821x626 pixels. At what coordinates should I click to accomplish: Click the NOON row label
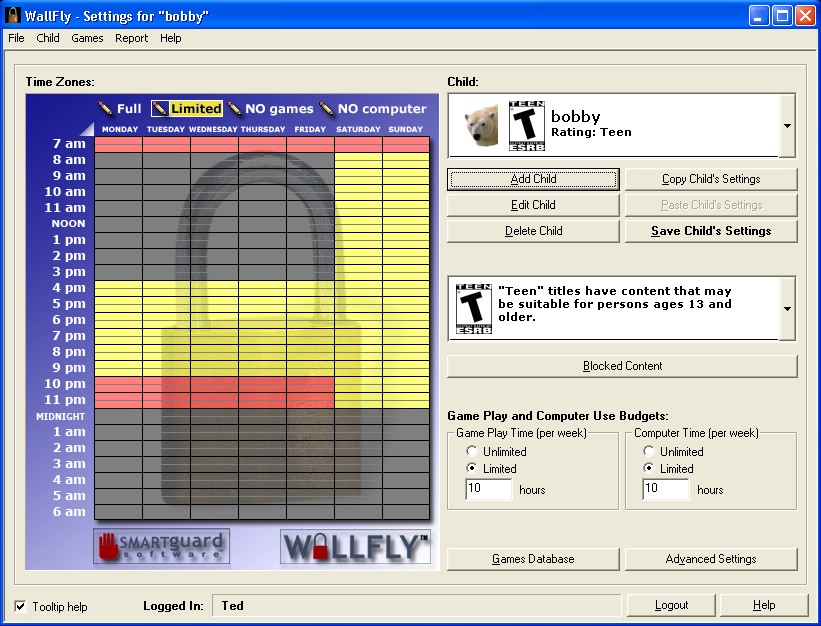69,223
